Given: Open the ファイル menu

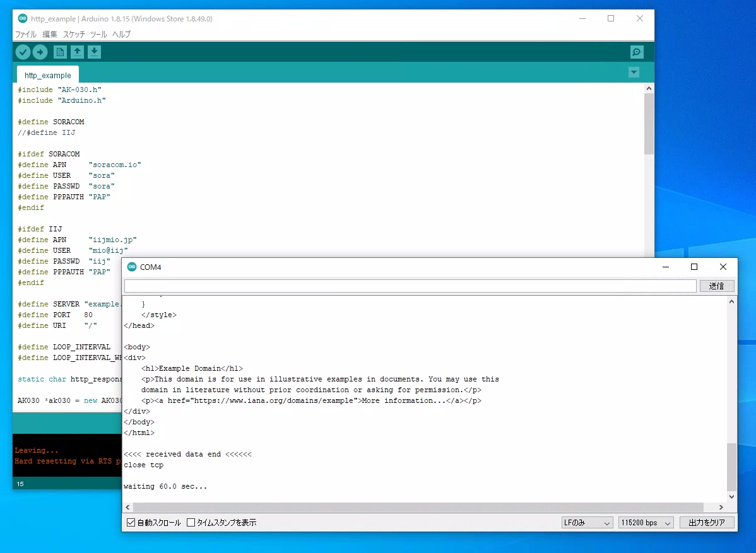Looking at the screenshot, I should point(25,34).
